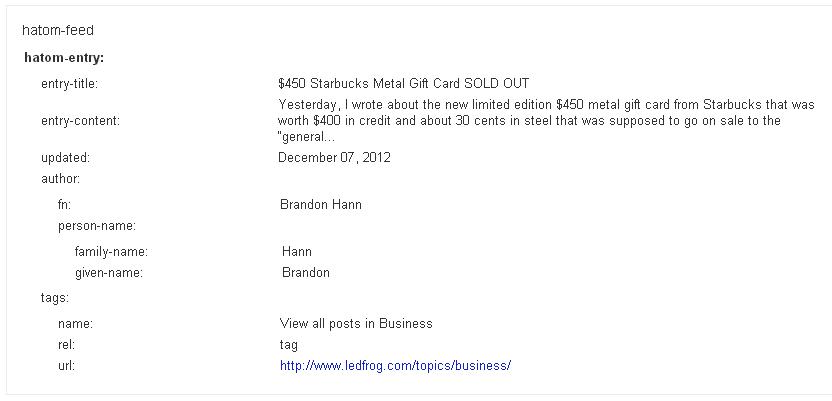Select the date December 07, 2012

tap(334, 158)
